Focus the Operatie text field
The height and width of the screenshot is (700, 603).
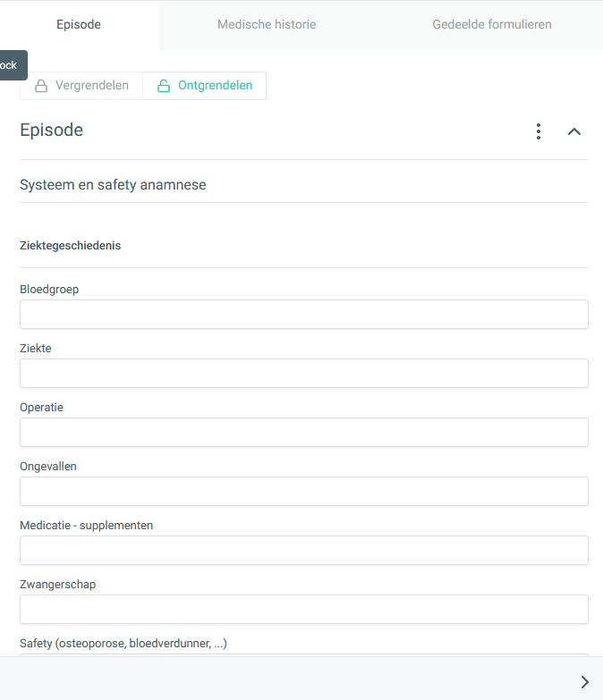303,432
